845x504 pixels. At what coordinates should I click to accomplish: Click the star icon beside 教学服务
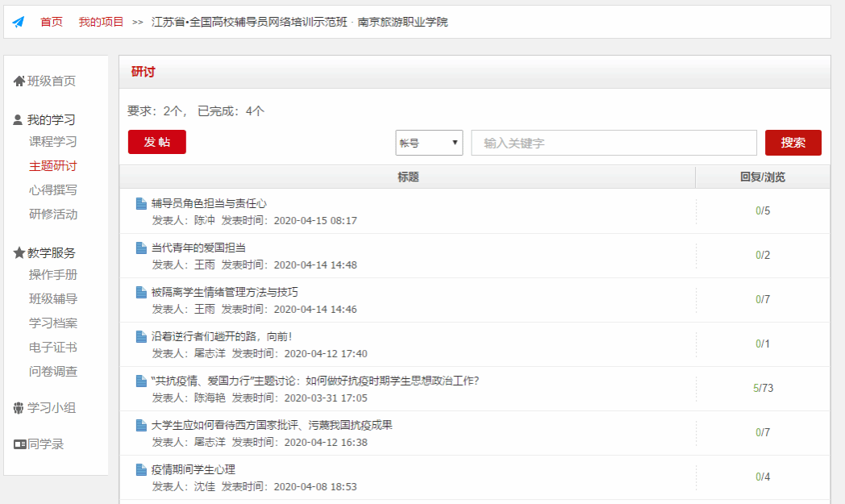coord(19,253)
